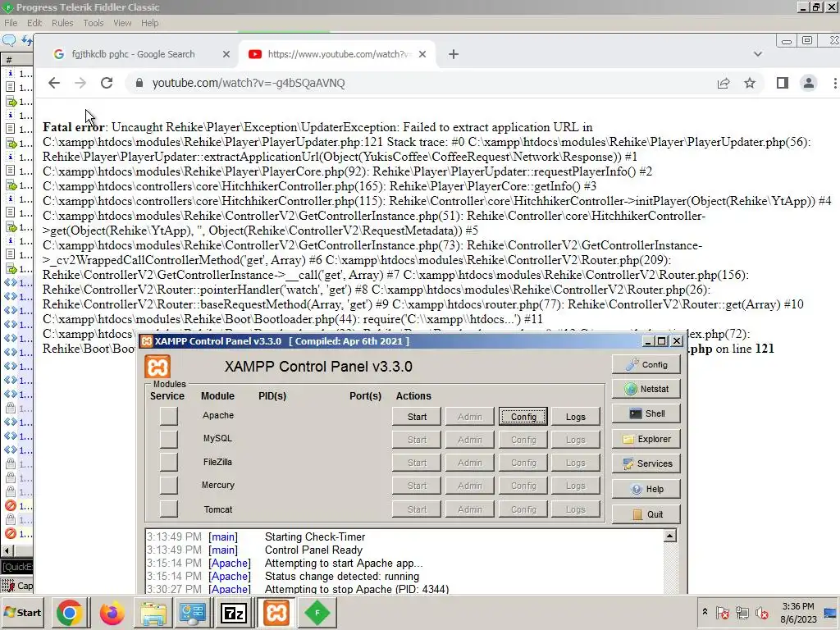
Task: Open the Apache Config button
Action: pos(523,417)
